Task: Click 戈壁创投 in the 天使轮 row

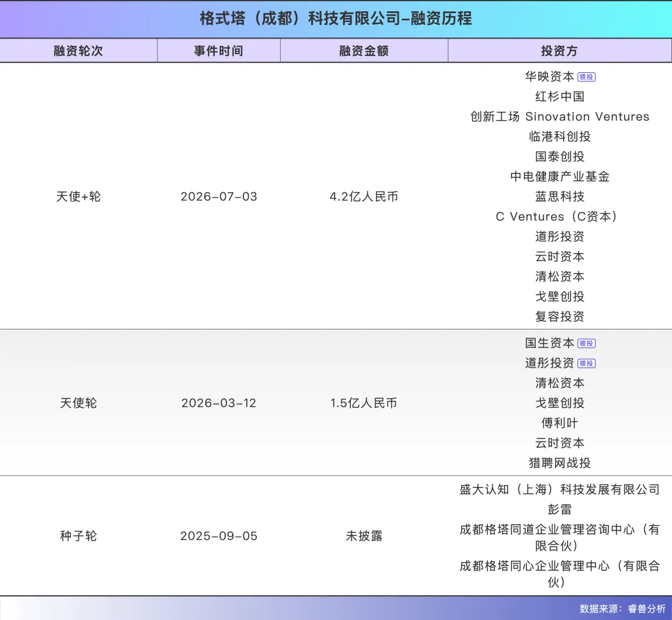Action: (x=560, y=403)
